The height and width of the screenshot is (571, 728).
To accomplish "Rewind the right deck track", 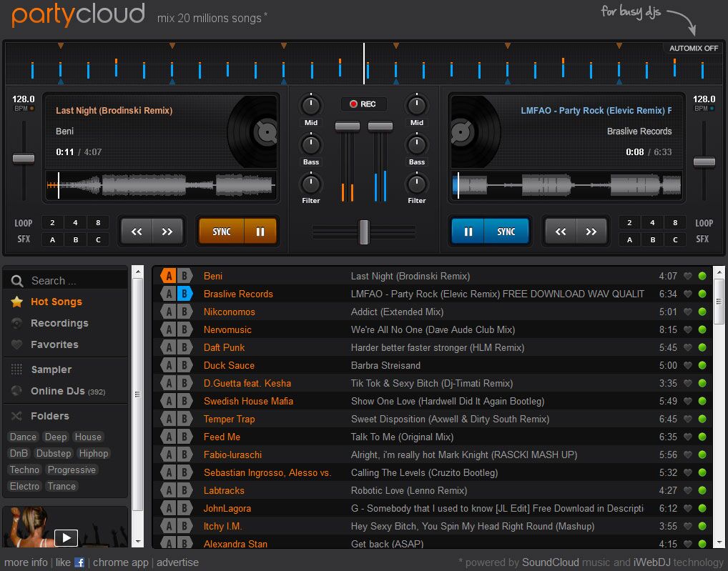I will point(561,232).
